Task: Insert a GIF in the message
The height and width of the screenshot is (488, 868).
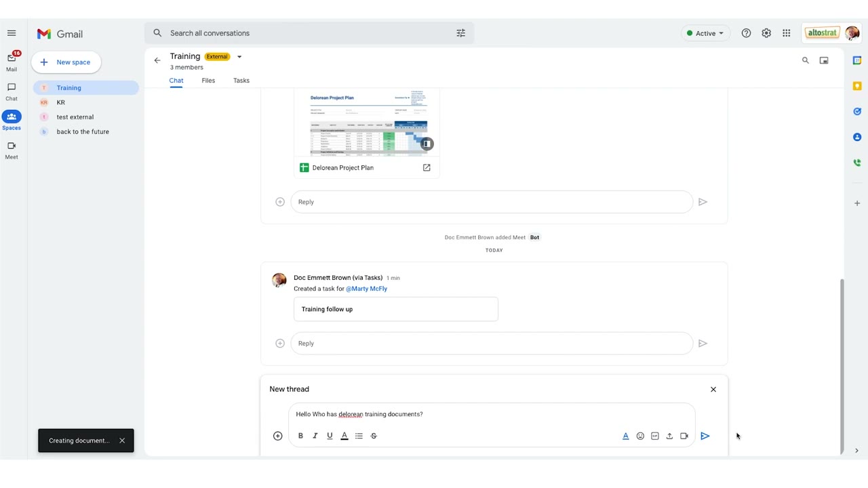Action: [x=655, y=436]
